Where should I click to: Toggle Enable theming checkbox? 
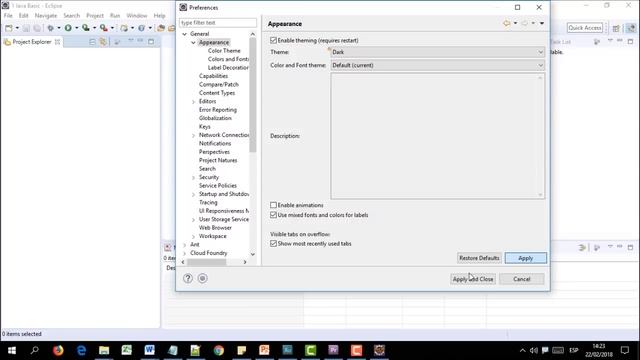pyautogui.click(x=273, y=40)
